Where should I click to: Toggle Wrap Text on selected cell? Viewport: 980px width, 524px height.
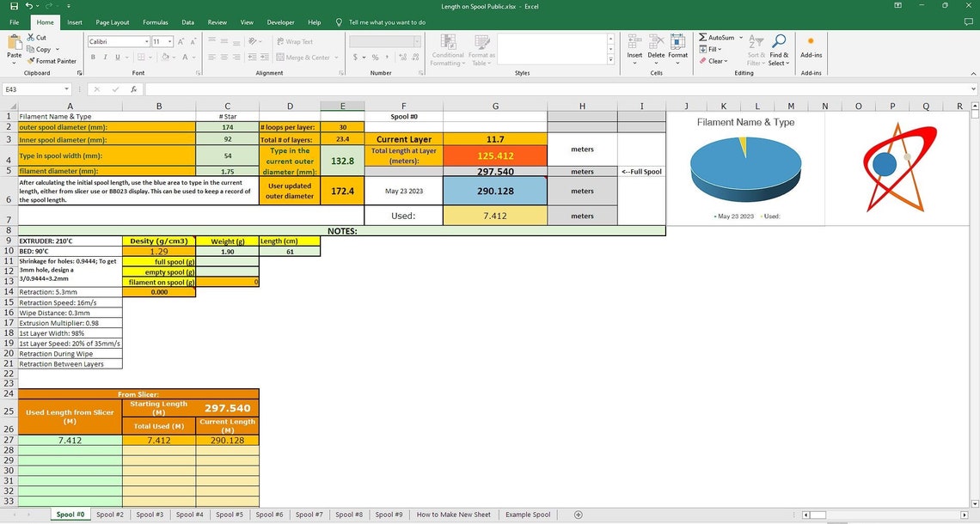point(297,41)
